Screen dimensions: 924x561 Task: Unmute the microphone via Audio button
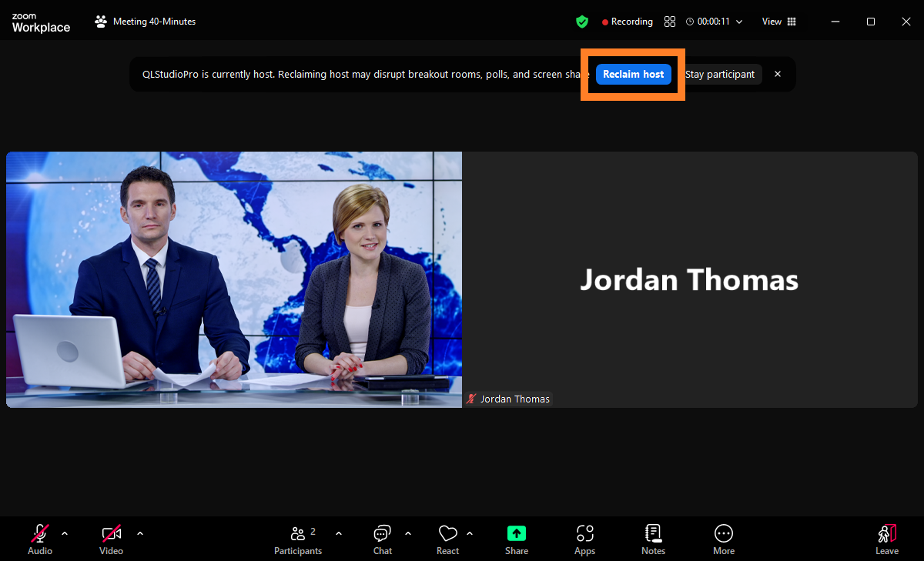[40, 539]
